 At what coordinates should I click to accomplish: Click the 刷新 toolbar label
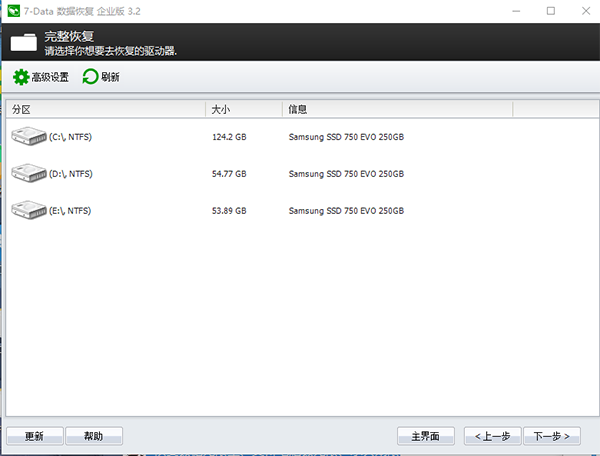pyautogui.click(x=110, y=77)
